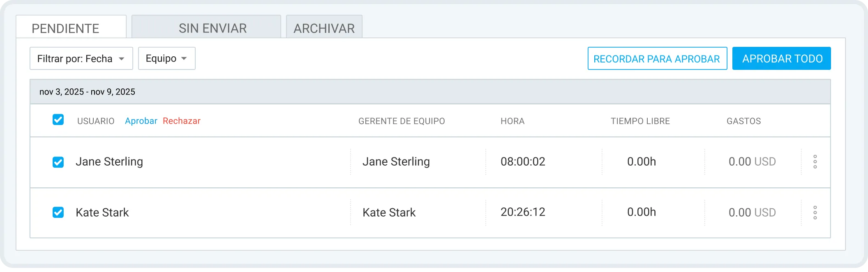Click the check icon inside the header checkbox

coord(58,120)
